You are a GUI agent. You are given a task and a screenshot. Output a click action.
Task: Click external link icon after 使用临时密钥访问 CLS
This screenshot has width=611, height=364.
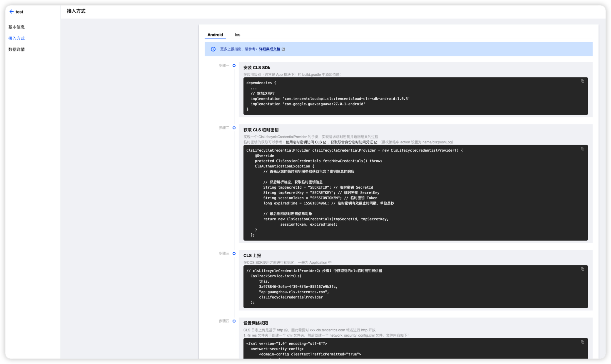(325, 142)
